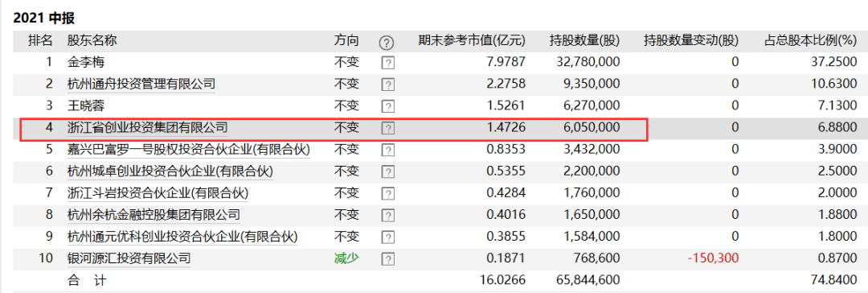Open shareholder link 浙江省创业投资集团有限公司

point(147,128)
